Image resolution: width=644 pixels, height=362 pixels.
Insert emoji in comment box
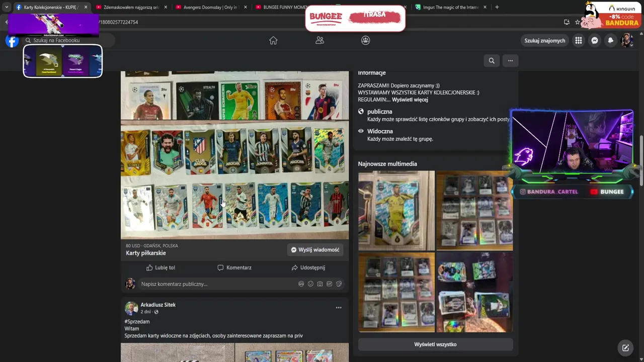(310, 284)
